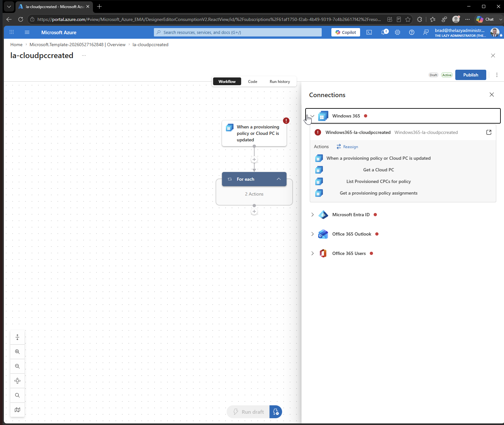The width and height of the screenshot is (504, 425).
Task: Select 'Get a provisioning policy assignments' action
Action: 378,193
